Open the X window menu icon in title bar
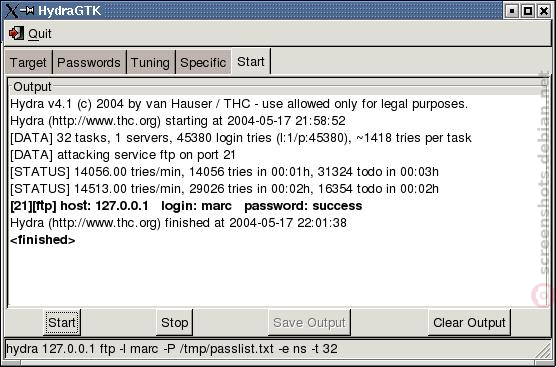Screen dimensions: 556x367 coord(11,11)
